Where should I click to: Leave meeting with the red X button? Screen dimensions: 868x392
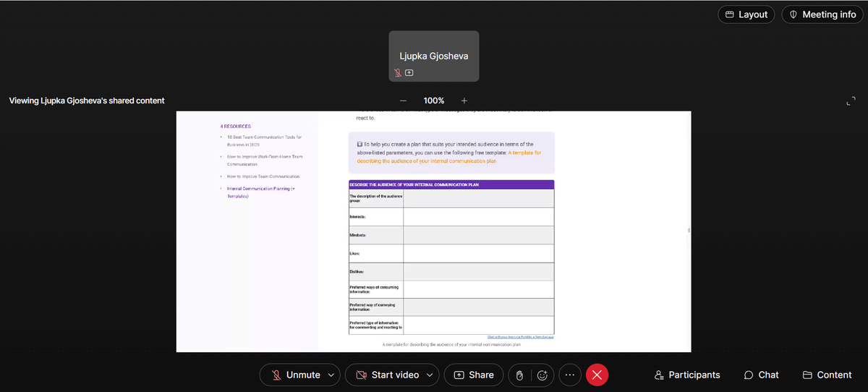(x=597, y=375)
